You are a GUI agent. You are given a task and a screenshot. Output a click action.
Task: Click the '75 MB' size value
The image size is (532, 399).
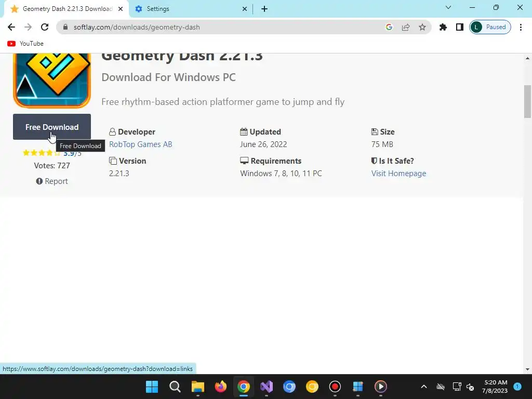[x=382, y=144]
